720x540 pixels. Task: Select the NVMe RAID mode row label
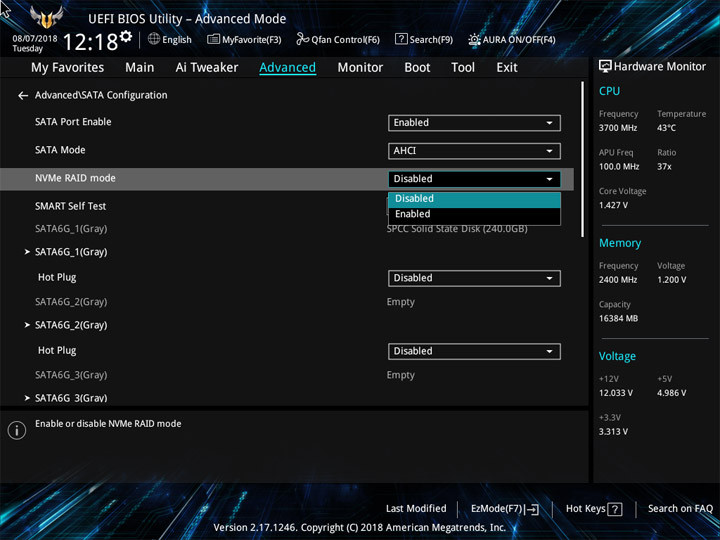(x=75, y=178)
